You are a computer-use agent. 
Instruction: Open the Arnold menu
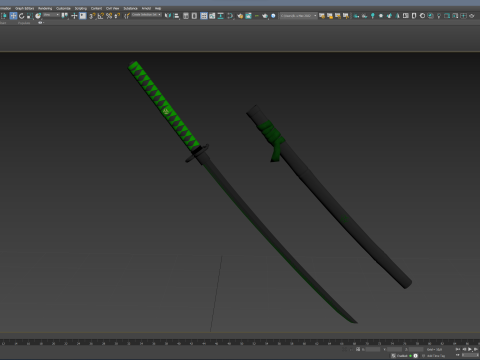[146, 8]
